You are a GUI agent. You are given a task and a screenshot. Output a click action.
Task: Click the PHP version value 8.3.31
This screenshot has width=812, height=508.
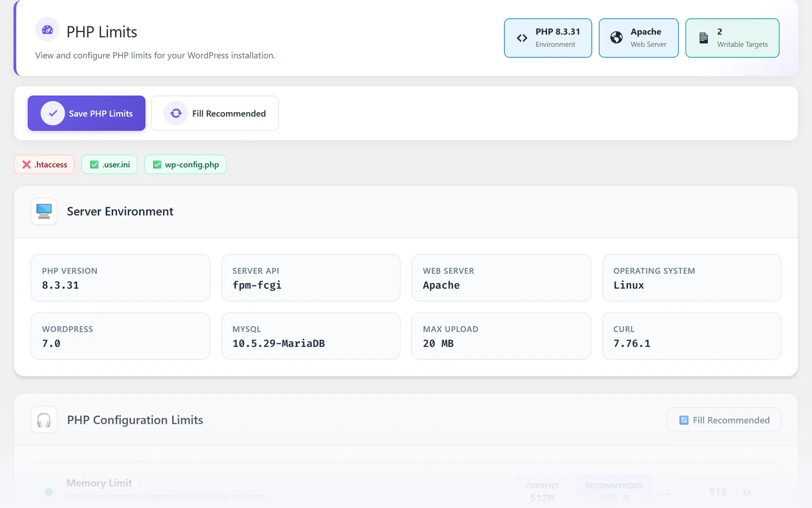tap(60, 285)
